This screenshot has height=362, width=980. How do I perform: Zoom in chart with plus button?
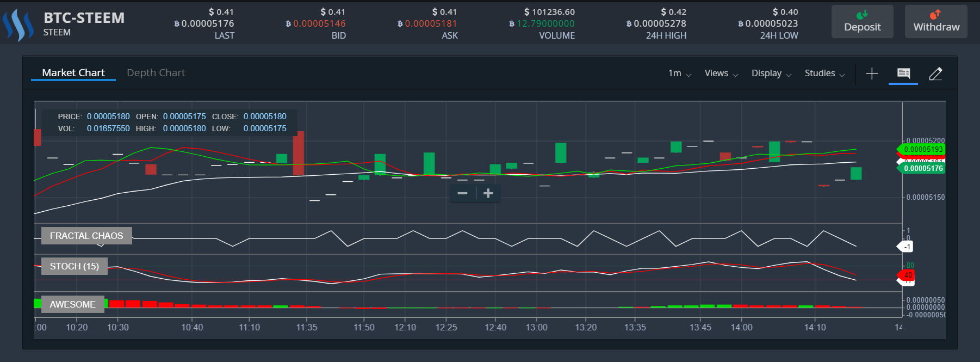point(488,193)
